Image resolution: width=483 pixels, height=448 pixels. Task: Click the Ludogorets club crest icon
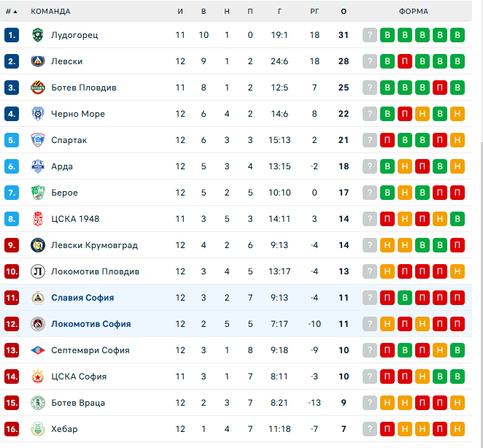[38, 35]
